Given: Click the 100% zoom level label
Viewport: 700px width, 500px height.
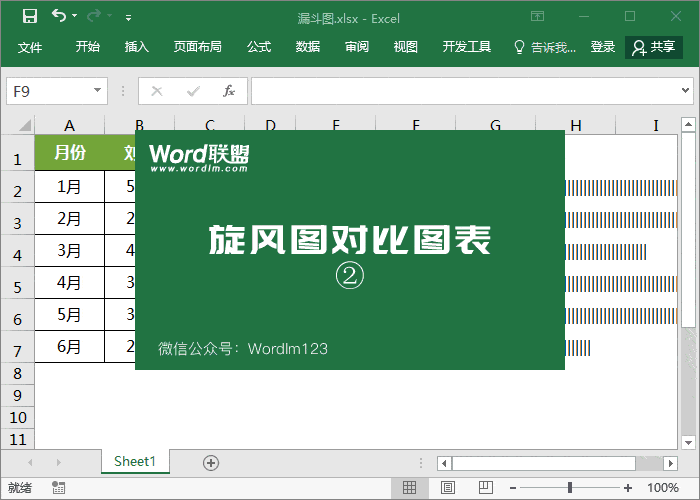Looking at the screenshot, I should 663,488.
